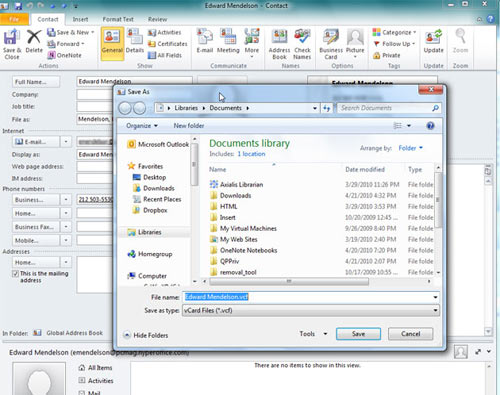
Task: Open the change view options dropdown
Action: click(x=409, y=126)
